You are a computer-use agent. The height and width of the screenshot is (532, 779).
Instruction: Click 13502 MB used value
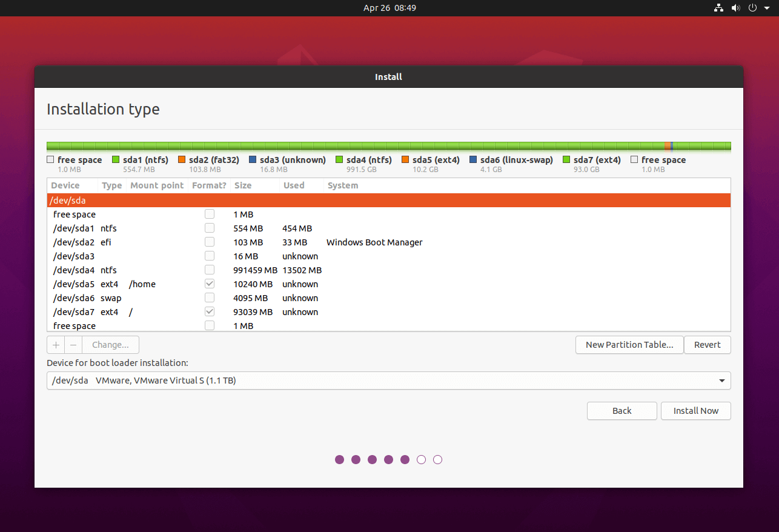point(302,270)
